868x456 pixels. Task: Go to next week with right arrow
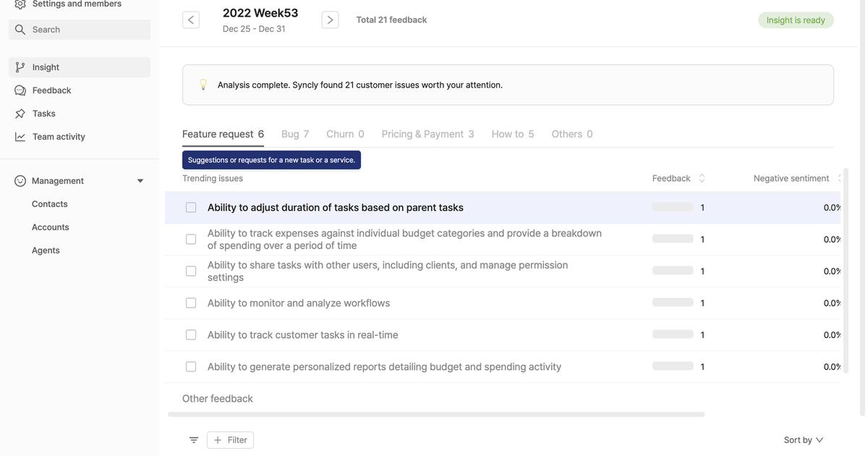[x=330, y=20]
